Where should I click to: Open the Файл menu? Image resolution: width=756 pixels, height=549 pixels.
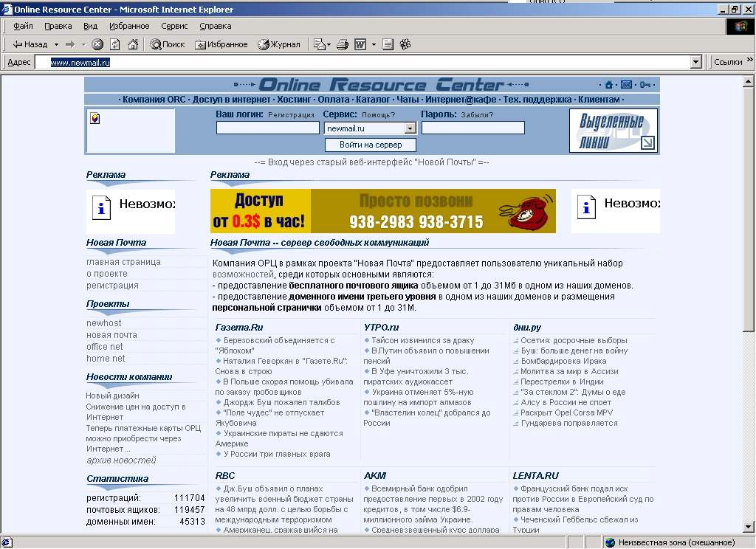click(23, 26)
